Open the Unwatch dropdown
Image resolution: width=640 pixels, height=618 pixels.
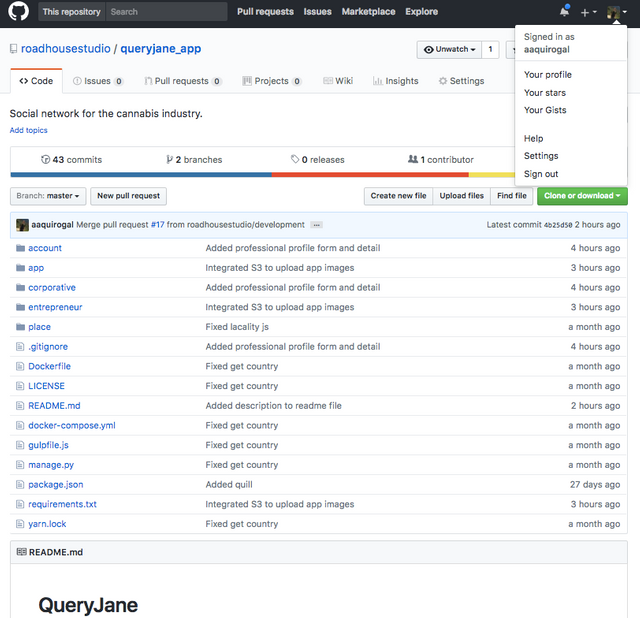449,49
